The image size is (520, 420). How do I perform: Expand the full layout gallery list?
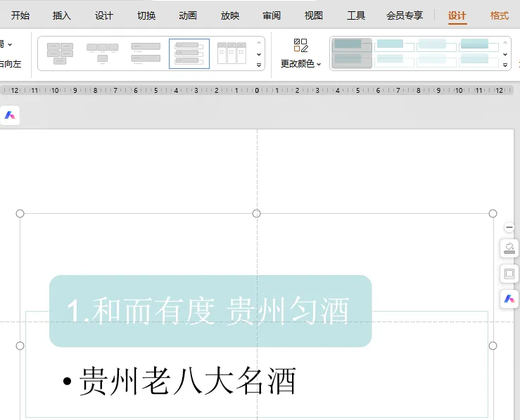point(259,65)
